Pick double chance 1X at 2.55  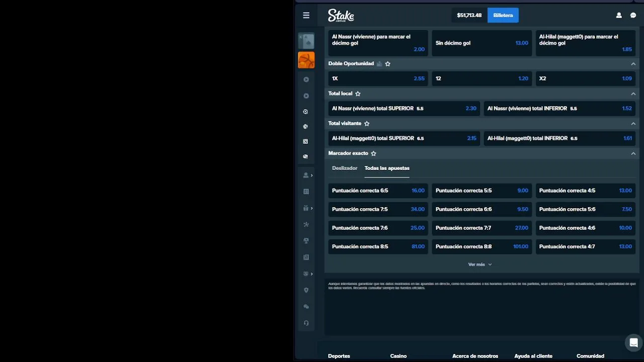378,78
